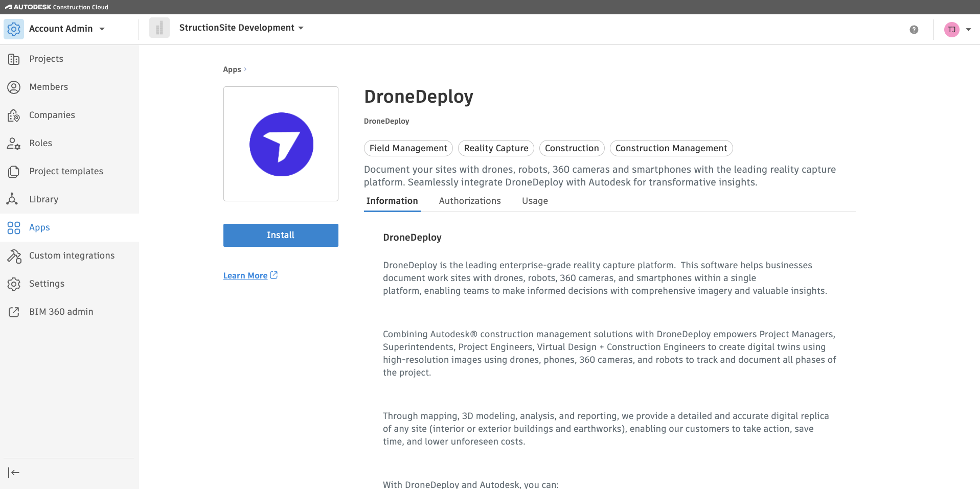The image size is (980, 489).
Task: Switch to the Information tab
Action: click(x=392, y=201)
